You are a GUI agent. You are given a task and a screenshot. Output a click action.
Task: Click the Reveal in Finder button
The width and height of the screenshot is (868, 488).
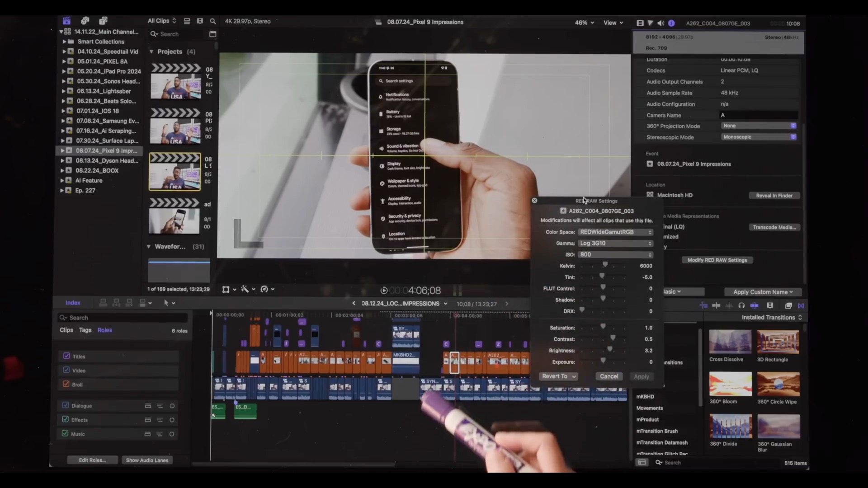[774, 196]
